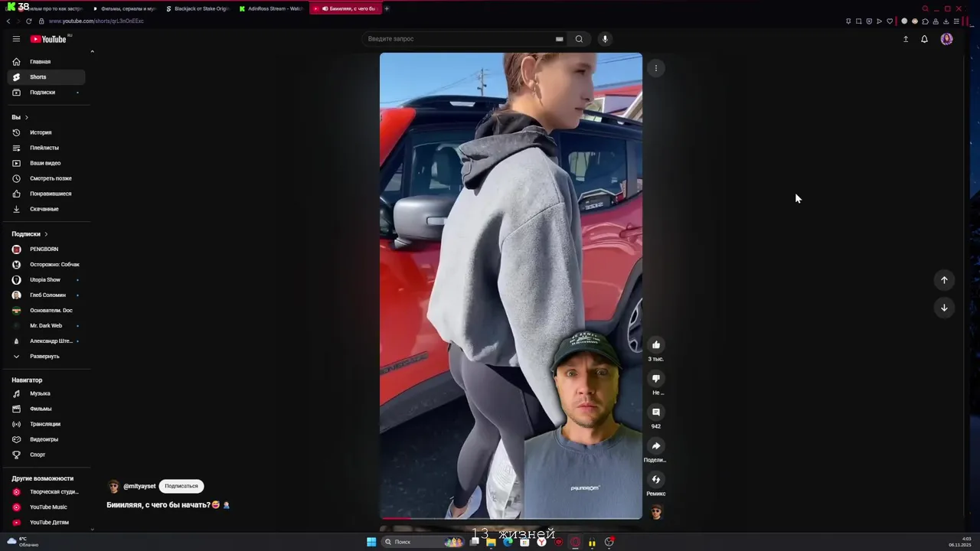Like the Short (3 тыс.)
Image resolution: width=980 pixels, height=551 pixels.
pos(656,345)
